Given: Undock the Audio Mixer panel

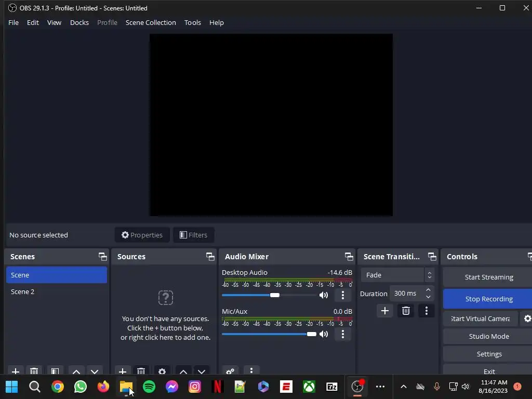Looking at the screenshot, I should pyautogui.click(x=349, y=257).
